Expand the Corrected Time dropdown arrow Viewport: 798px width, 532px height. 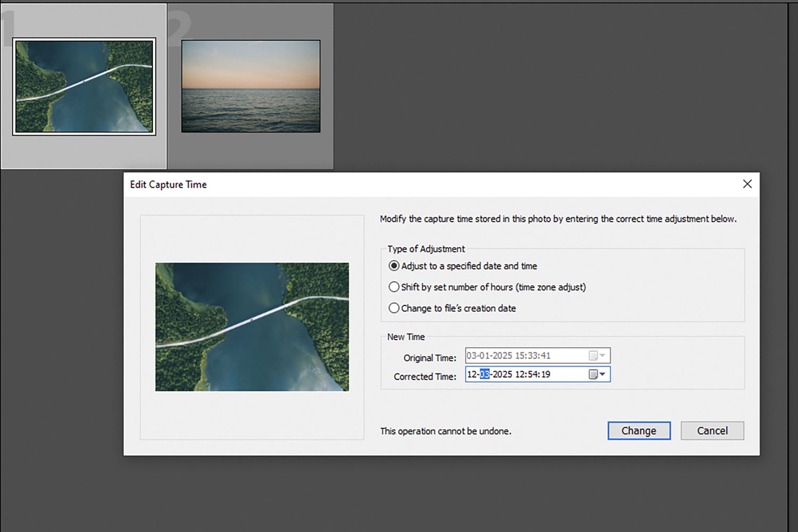[603, 375]
